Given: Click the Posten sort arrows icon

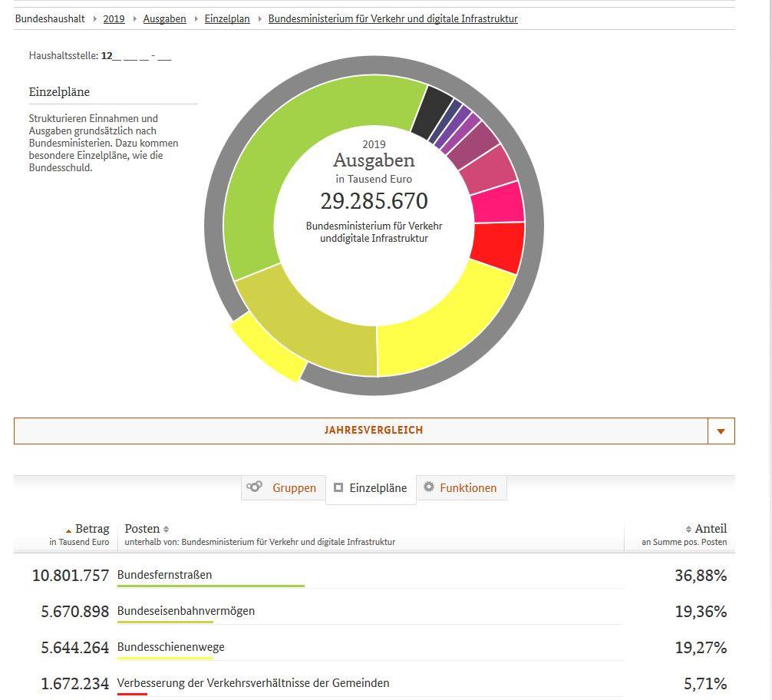Looking at the screenshot, I should (x=167, y=529).
